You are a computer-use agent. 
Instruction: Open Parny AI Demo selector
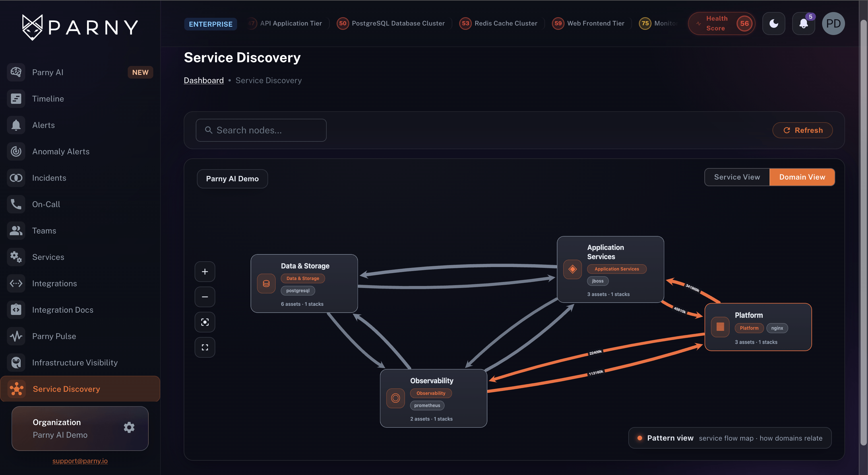232,179
